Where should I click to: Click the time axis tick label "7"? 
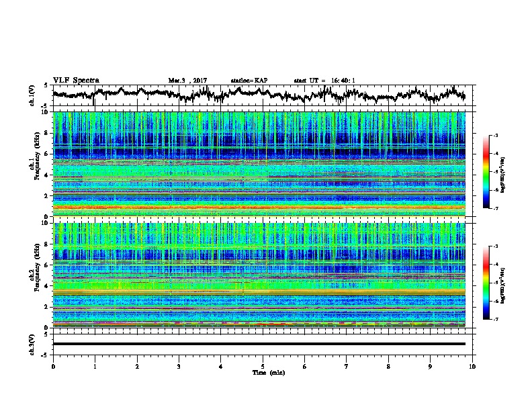click(347, 366)
